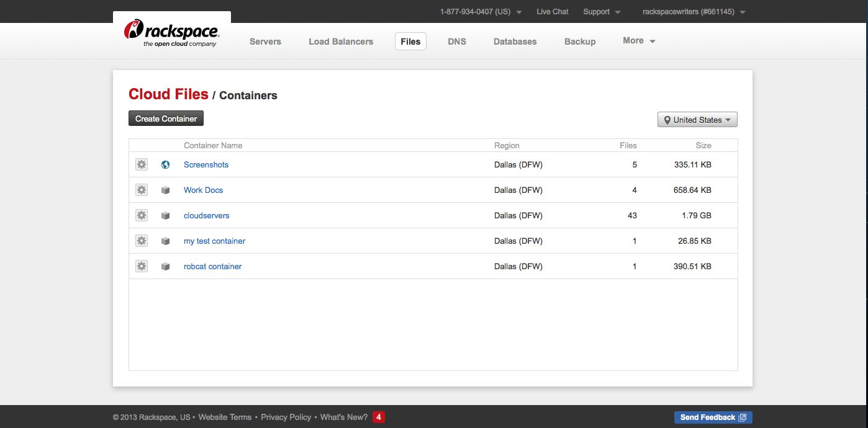Start a Live Chat session
Viewport: 868px width, 428px height.
pos(552,11)
